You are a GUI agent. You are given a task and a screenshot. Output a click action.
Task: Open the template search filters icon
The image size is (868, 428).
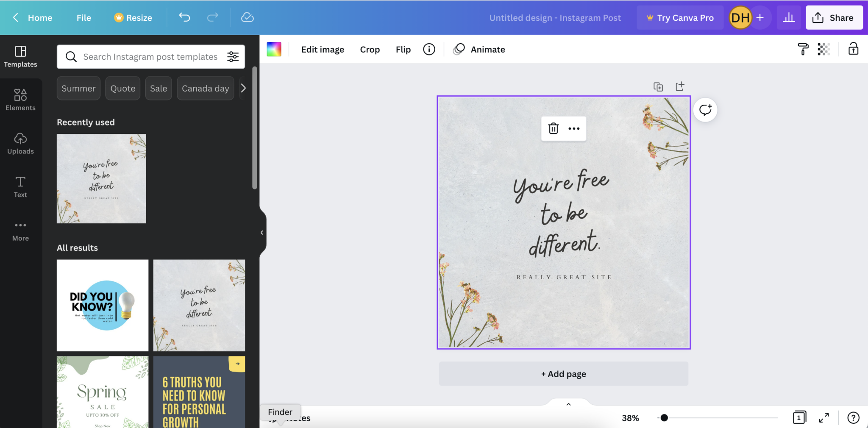233,57
